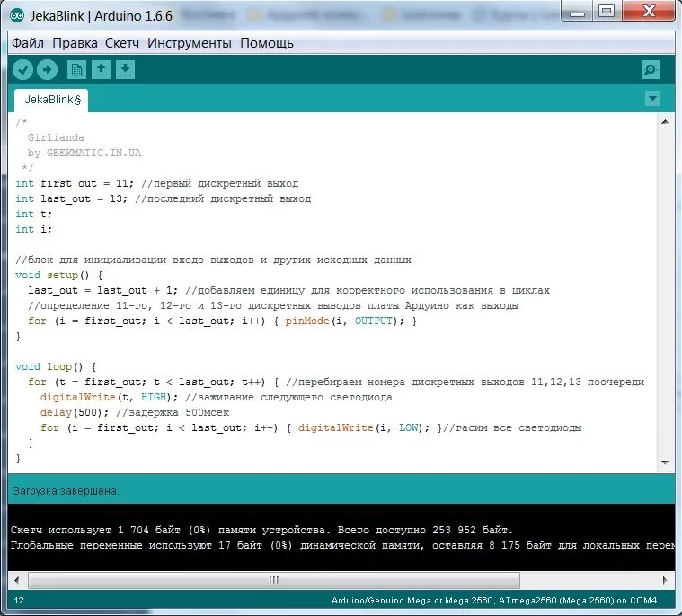Click the "Girlianda" comment line
This screenshot has width=682, height=616.
point(56,137)
